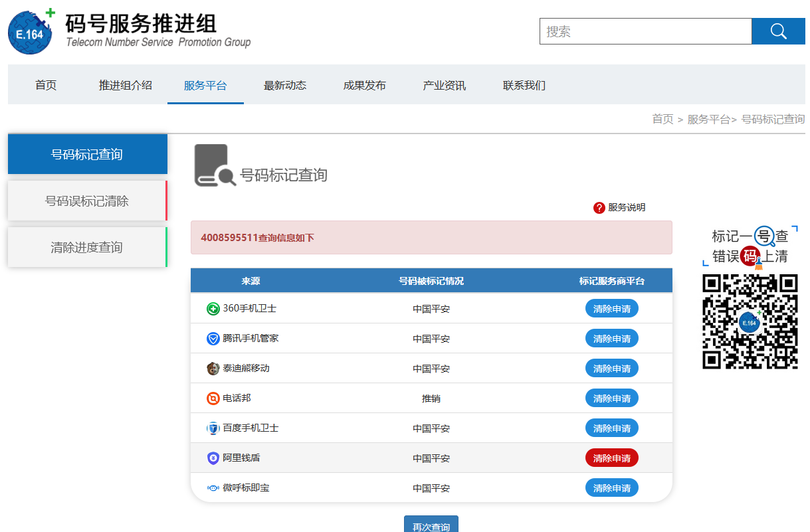Click the 360手机卫士 green icon
This screenshot has height=532, width=810.
pos(213,309)
